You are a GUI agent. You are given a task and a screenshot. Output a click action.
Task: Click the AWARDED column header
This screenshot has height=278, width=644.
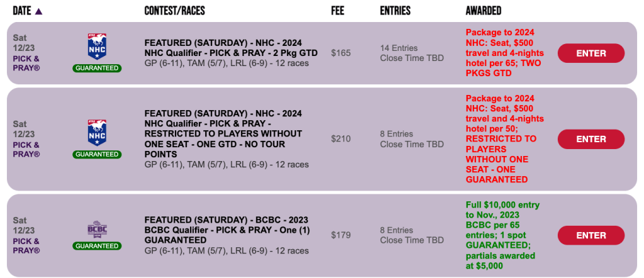click(x=483, y=11)
